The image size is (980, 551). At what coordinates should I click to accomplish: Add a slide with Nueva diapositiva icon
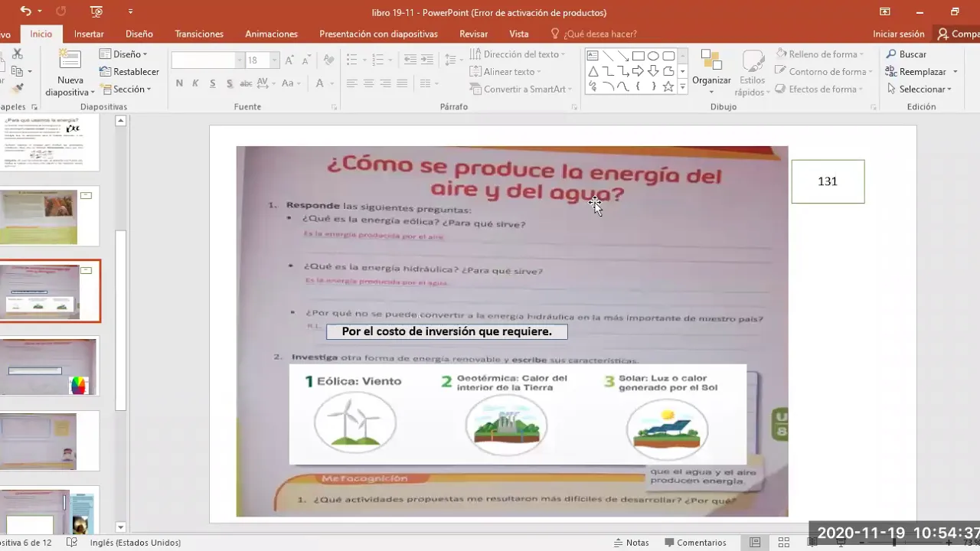coord(70,60)
